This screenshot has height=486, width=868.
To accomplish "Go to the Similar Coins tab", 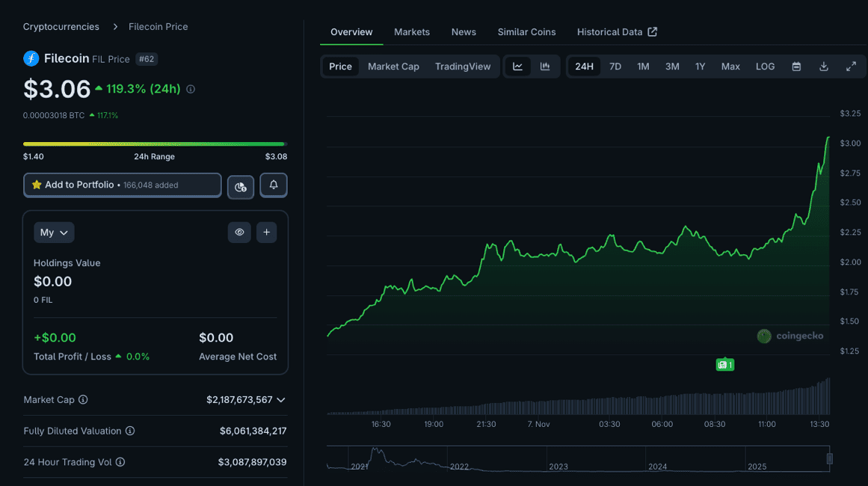I will (526, 32).
